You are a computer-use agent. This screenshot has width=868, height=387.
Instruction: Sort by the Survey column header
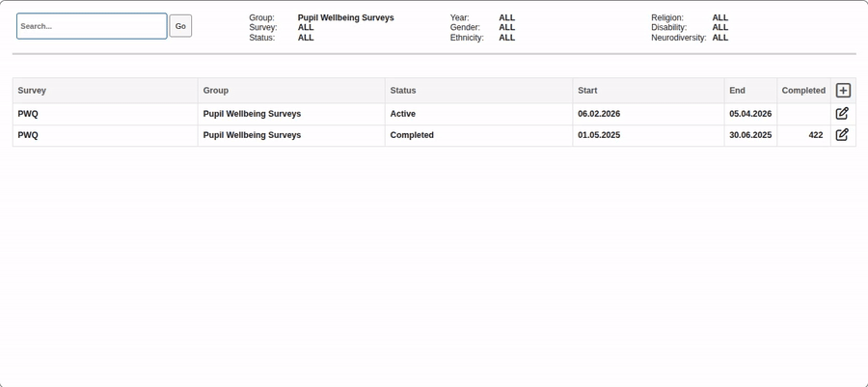(32, 91)
